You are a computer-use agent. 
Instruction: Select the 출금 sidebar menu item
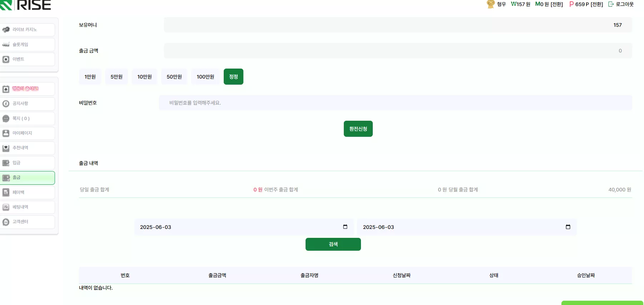[x=28, y=177]
